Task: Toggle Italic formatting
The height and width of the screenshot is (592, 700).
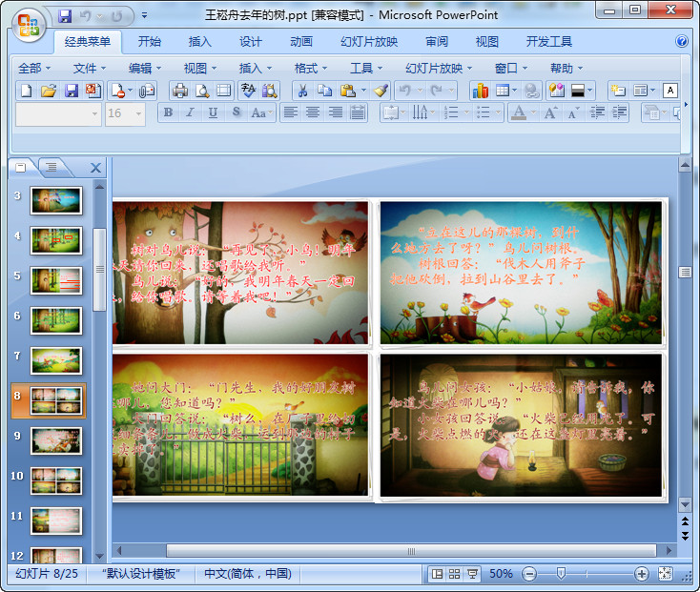Action: (x=191, y=112)
